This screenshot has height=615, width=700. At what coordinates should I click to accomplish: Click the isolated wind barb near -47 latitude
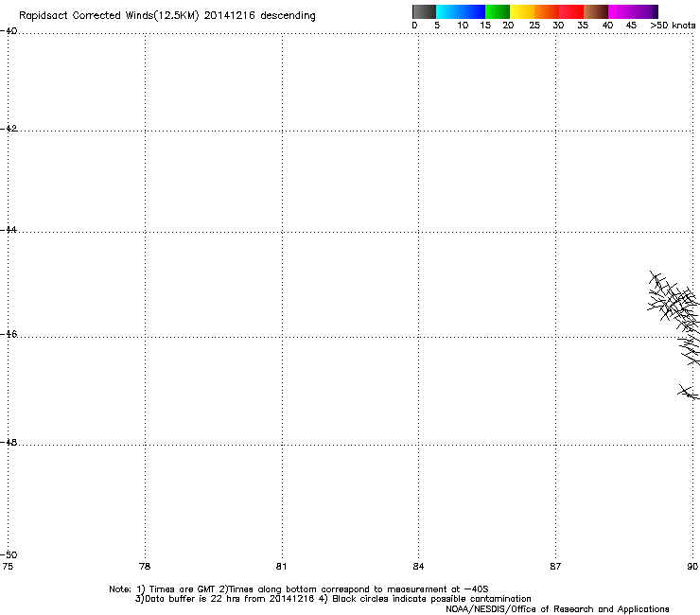(689, 392)
